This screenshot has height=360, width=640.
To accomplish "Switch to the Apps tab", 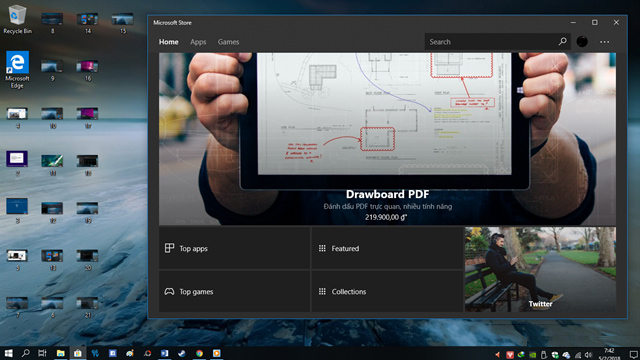I will (198, 42).
